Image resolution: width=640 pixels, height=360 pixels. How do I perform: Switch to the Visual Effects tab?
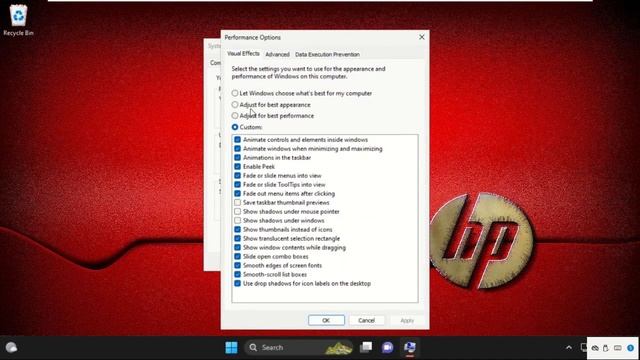pyautogui.click(x=243, y=53)
